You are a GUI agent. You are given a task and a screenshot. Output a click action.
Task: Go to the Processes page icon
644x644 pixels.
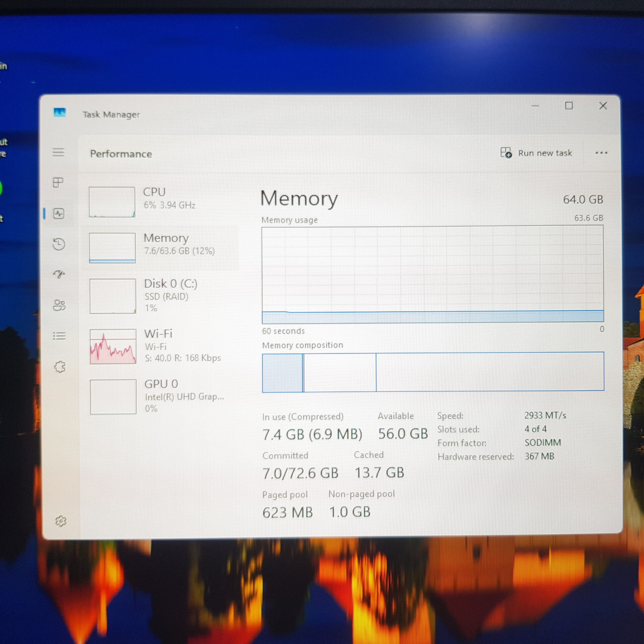click(58, 182)
